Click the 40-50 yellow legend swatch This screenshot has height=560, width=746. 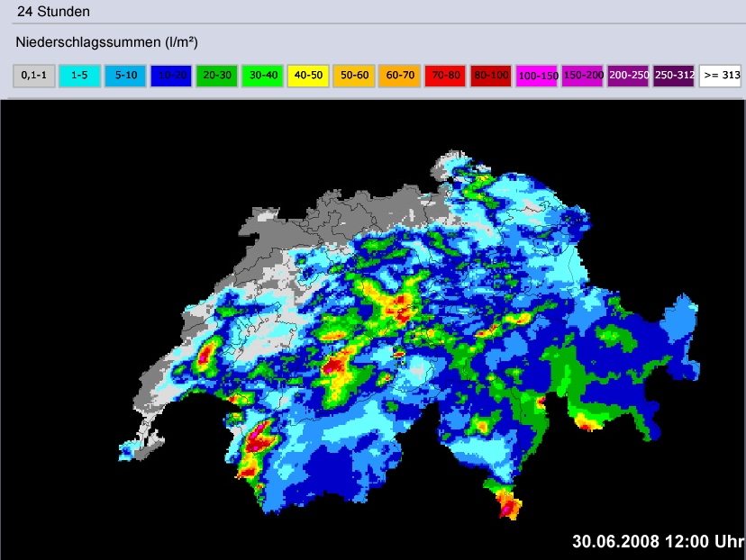click(x=308, y=76)
